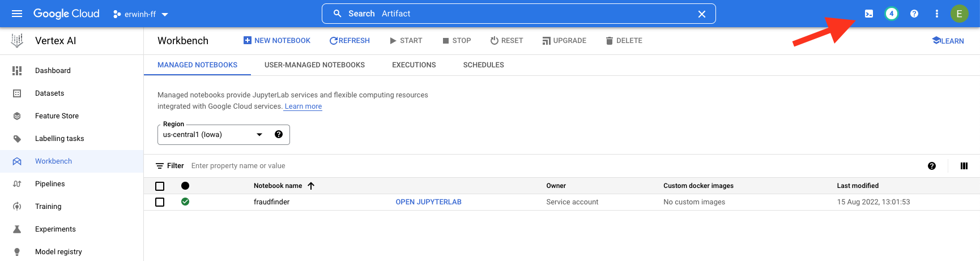Go to Pipelines in sidebar

pos(50,184)
